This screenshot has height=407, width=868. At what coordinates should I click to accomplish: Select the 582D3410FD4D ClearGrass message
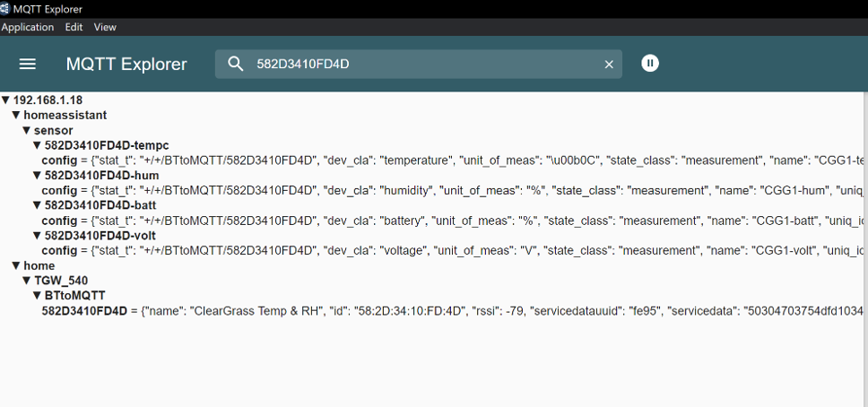click(85, 311)
